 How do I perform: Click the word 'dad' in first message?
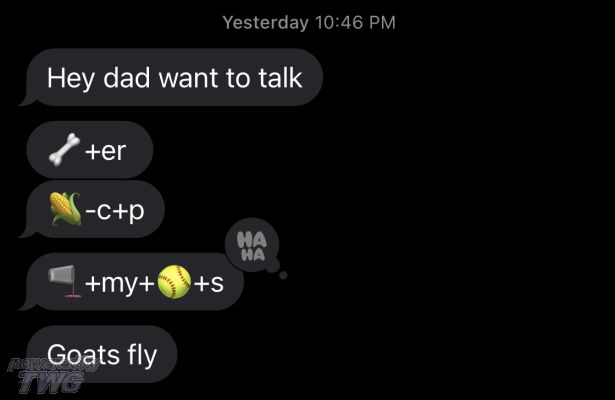127,78
